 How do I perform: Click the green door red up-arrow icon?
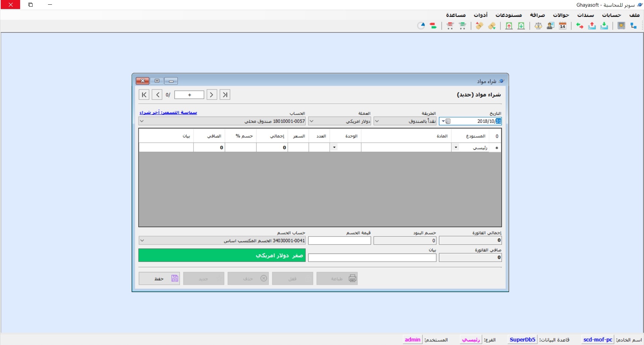click(x=509, y=26)
